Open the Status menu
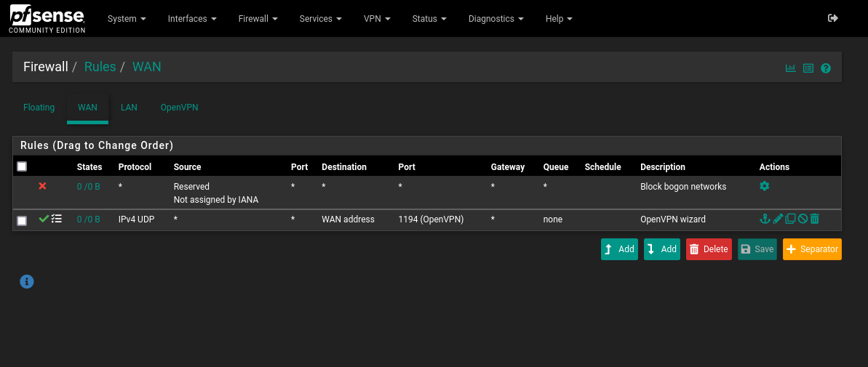868x367 pixels. click(x=429, y=19)
